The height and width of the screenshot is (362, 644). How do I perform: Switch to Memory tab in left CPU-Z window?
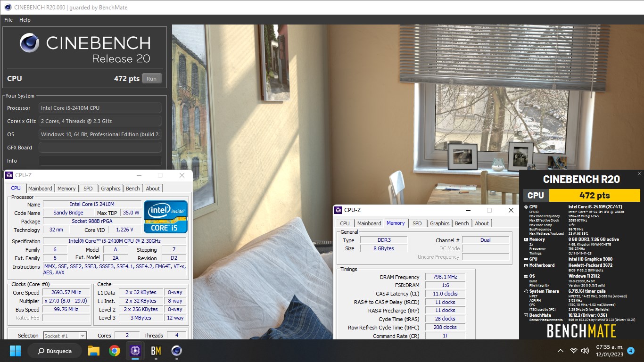(66, 189)
